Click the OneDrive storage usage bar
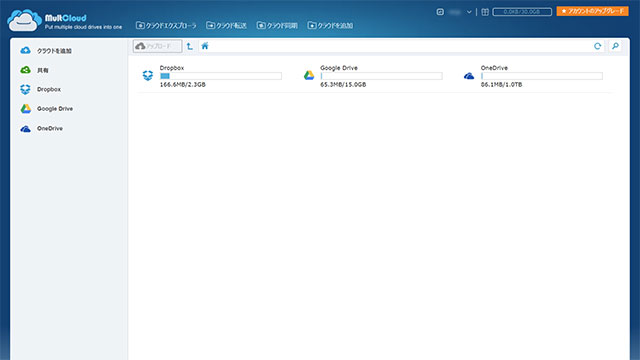 tap(542, 76)
